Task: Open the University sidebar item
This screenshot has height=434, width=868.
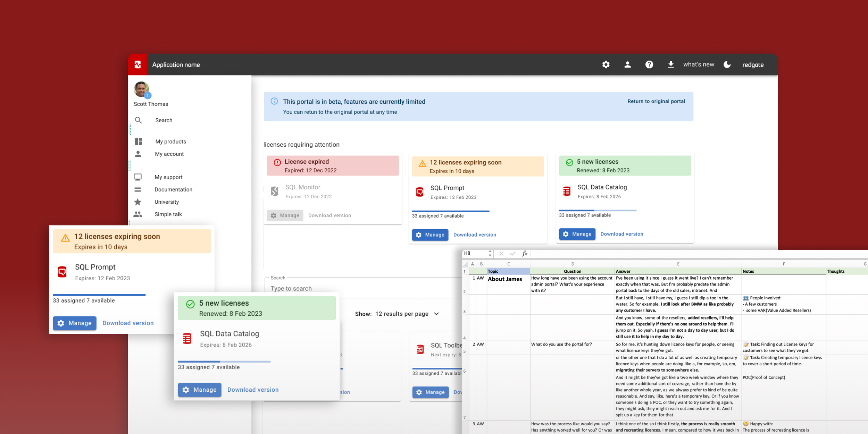Action: tap(167, 202)
